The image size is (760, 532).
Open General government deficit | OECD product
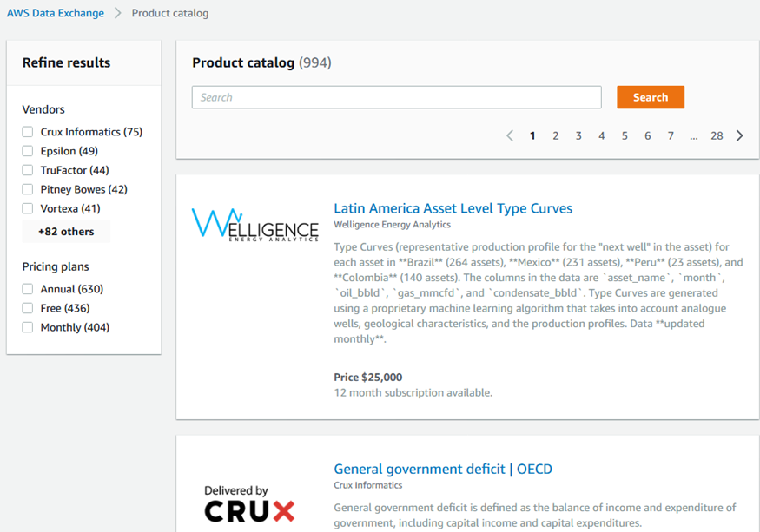(x=442, y=469)
